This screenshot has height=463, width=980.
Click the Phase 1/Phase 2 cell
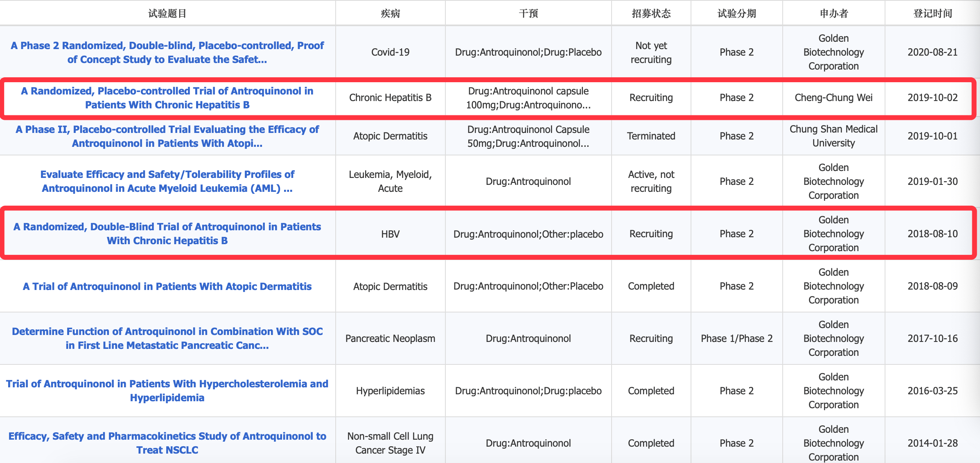pyautogui.click(x=736, y=339)
